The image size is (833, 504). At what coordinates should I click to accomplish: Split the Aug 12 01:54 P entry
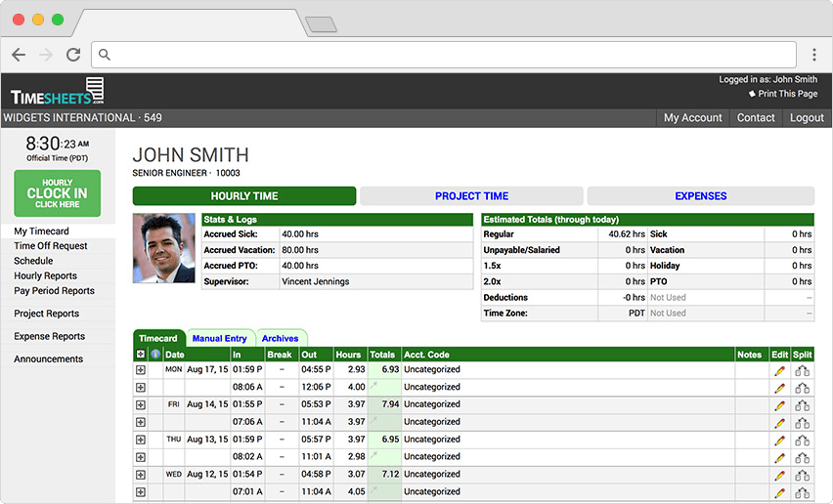(x=802, y=476)
